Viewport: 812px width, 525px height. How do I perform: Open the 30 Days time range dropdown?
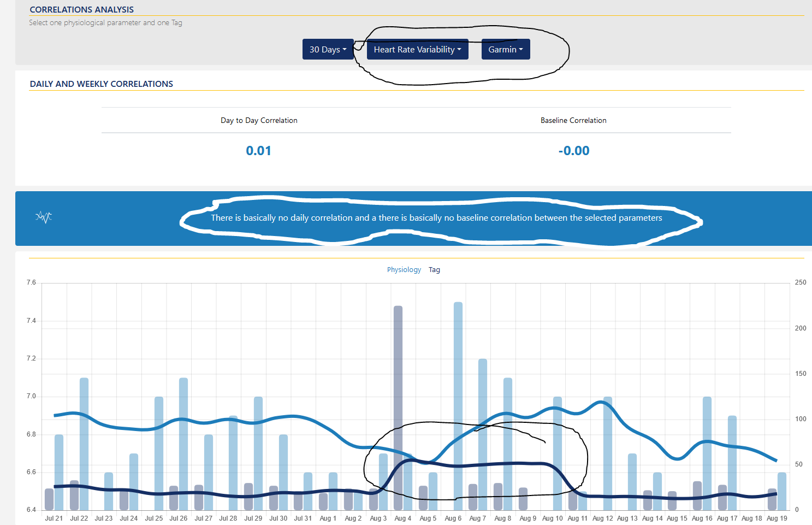click(328, 49)
